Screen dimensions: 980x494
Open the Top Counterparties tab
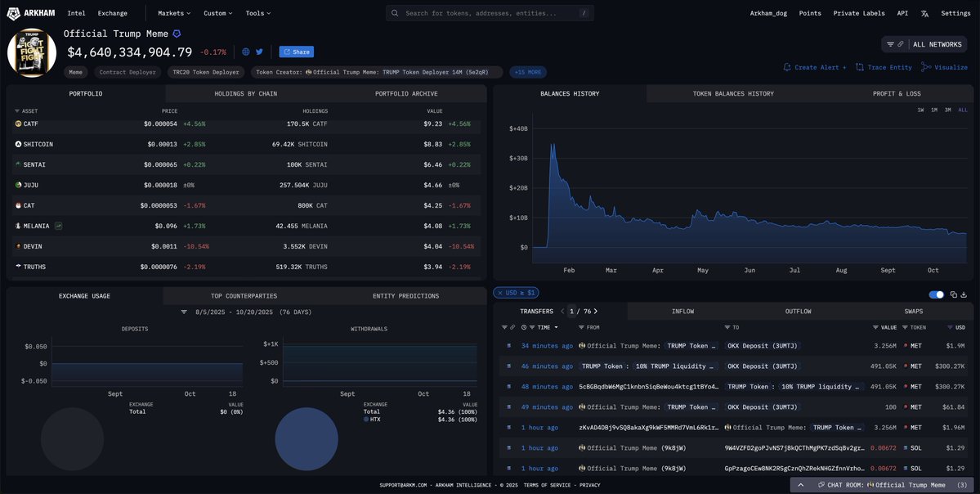click(244, 296)
